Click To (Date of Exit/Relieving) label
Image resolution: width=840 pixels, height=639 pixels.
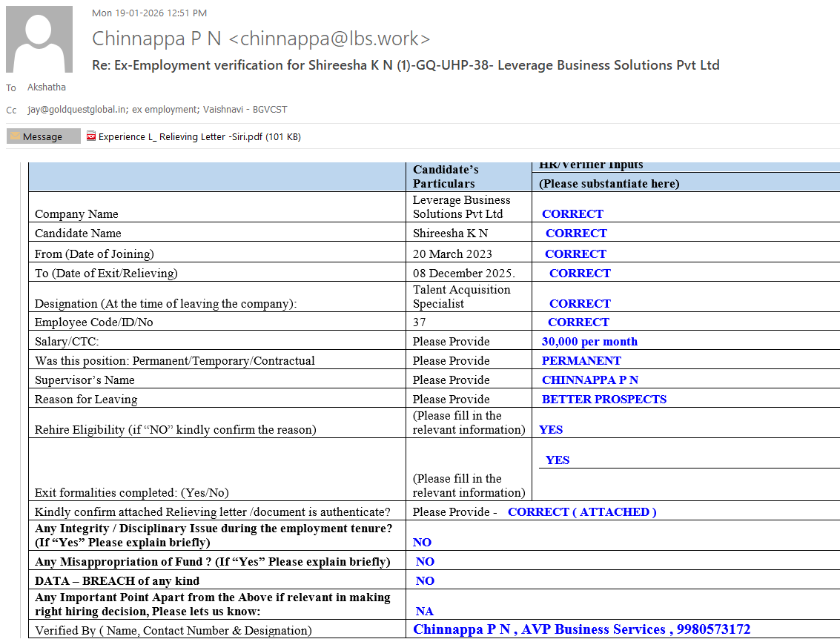tap(106, 273)
